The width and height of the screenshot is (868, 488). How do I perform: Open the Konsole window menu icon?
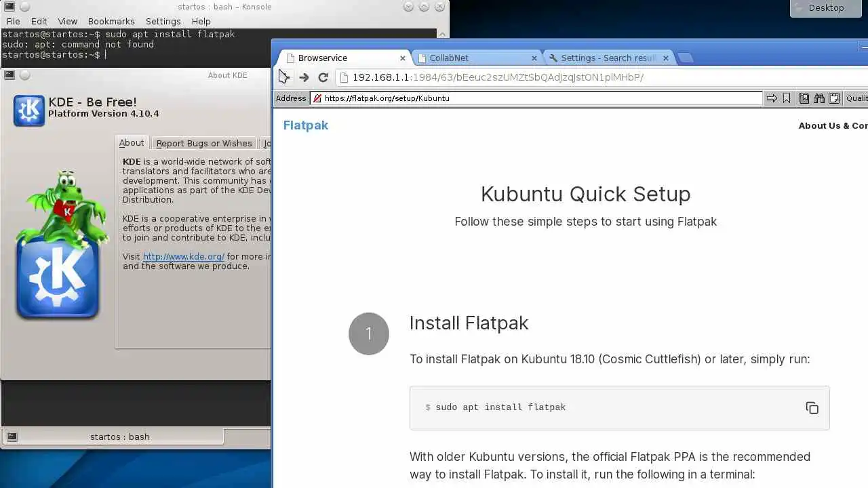tap(10, 7)
